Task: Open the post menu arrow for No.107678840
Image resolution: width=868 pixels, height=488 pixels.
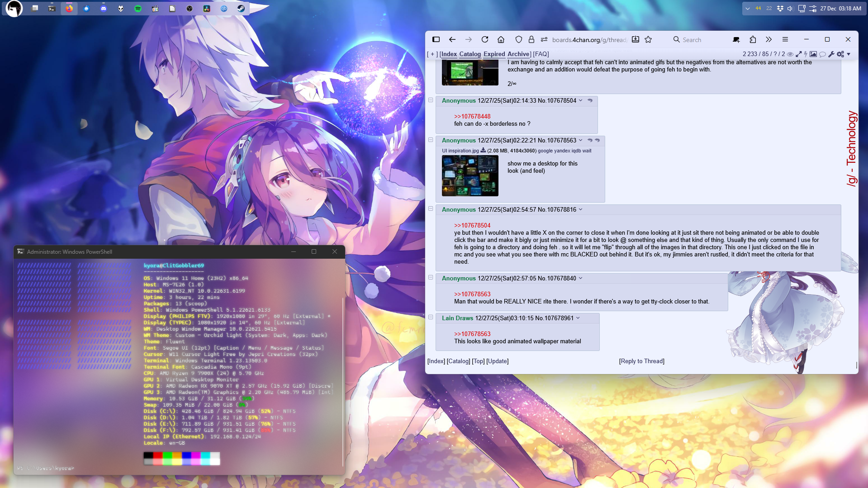Action: coord(581,278)
